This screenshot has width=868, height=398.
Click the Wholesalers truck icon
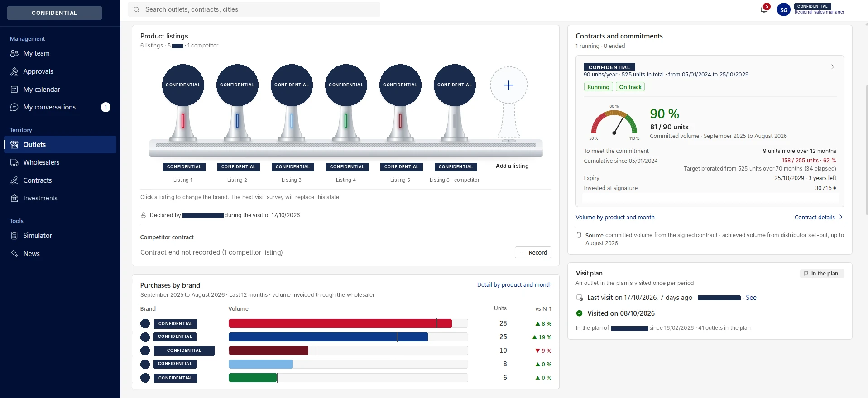coord(14,162)
